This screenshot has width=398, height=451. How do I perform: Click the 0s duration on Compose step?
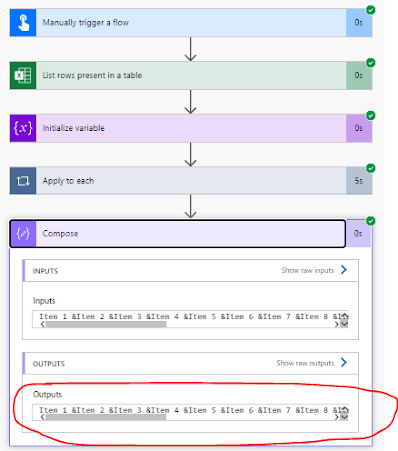tap(358, 233)
